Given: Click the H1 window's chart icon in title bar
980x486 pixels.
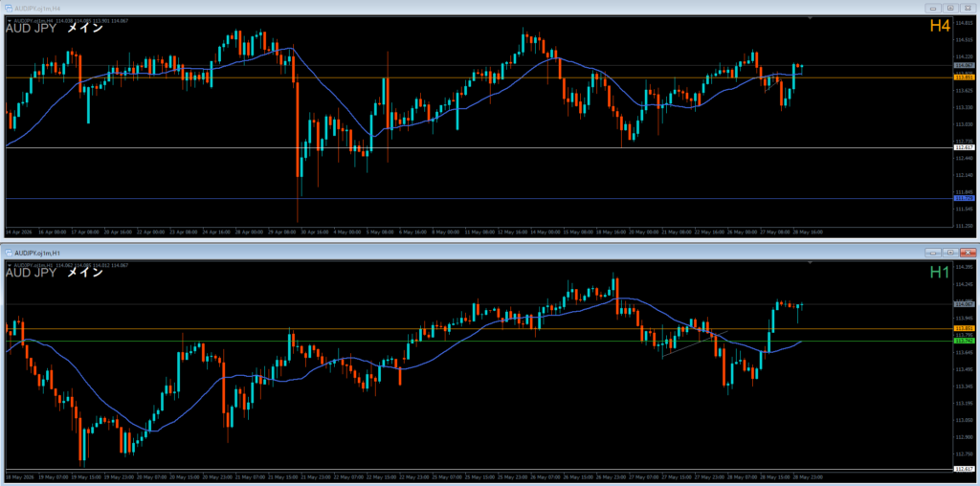Looking at the screenshot, I should (x=8, y=253).
